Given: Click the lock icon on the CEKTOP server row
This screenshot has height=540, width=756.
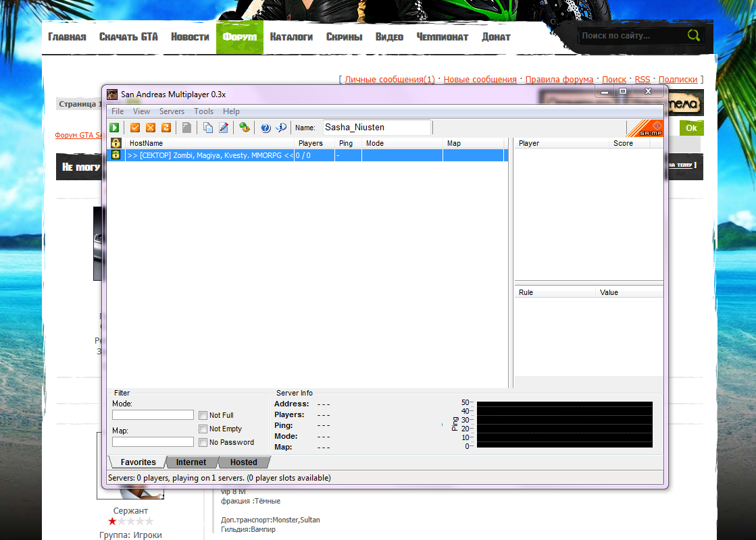Looking at the screenshot, I should click(116, 155).
